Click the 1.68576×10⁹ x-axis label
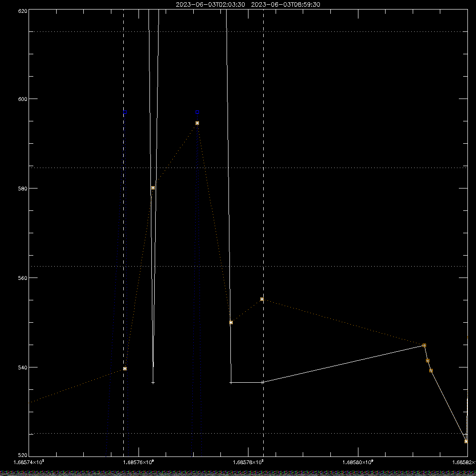The width and height of the screenshot is (476, 476). pyautogui.click(x=139, y=462)
